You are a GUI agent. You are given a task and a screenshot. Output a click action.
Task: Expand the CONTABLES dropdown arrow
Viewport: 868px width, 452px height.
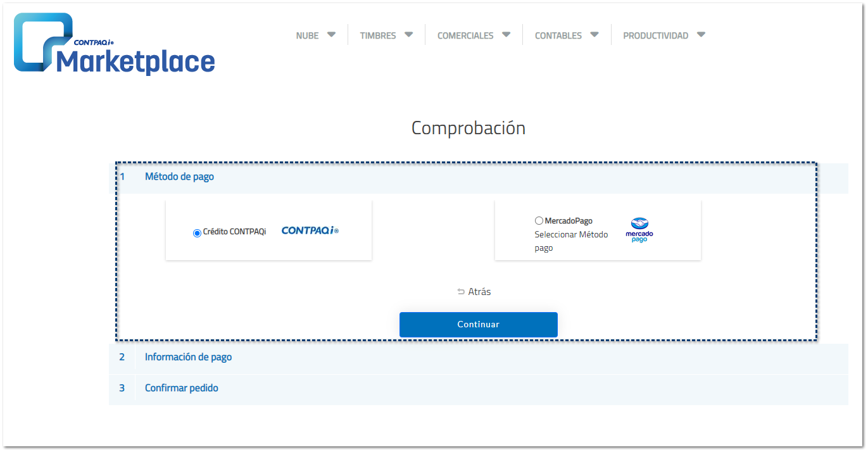[x=594, y=35]
